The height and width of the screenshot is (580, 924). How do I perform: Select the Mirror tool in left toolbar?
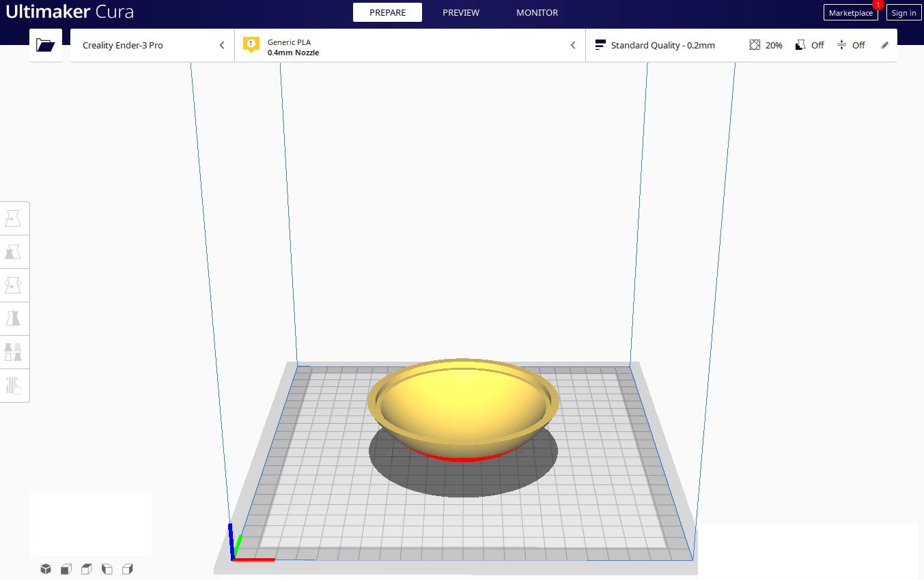[14, 319]
